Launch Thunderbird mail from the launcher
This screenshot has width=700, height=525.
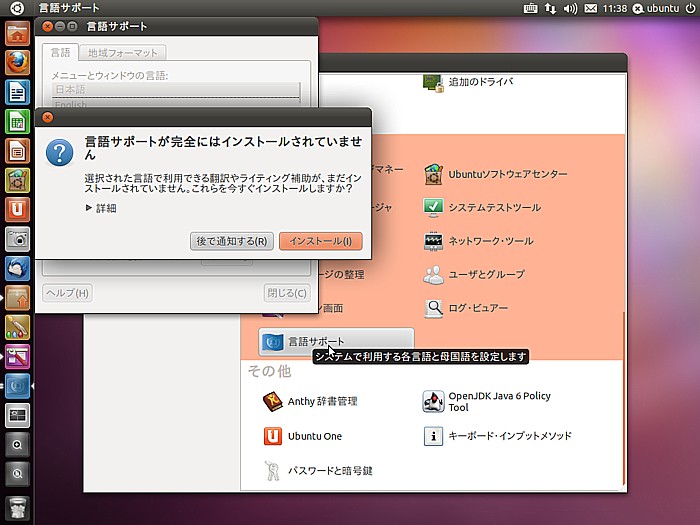[x=17, y=269]
